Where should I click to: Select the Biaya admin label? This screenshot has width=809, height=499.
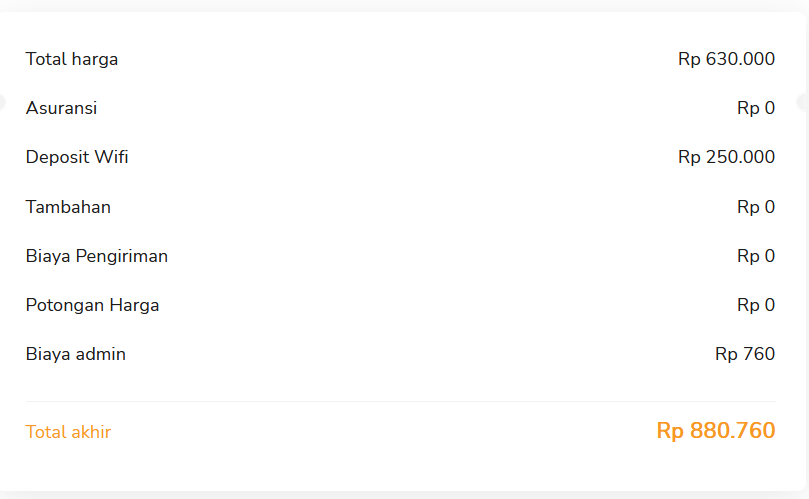click(x=76, y=354)
